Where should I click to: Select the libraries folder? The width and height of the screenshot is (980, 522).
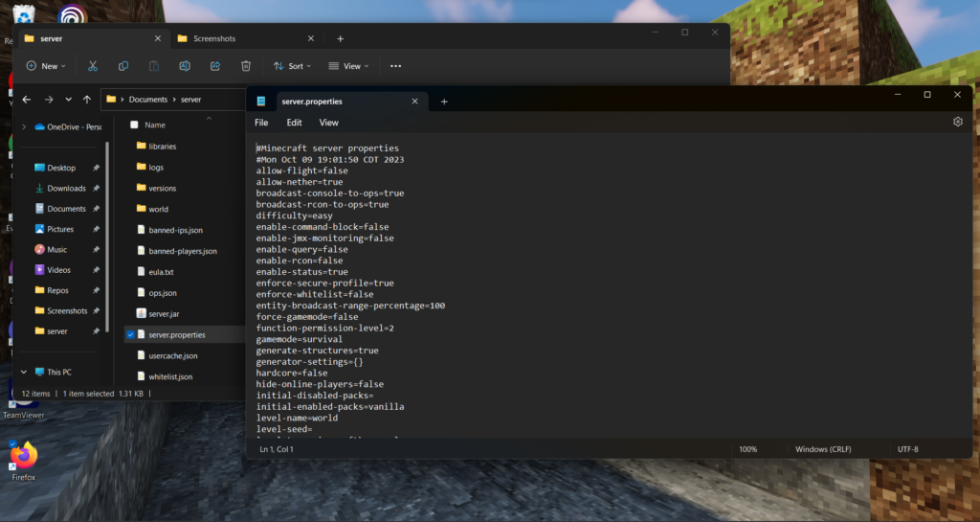click(x=162, y=147)
